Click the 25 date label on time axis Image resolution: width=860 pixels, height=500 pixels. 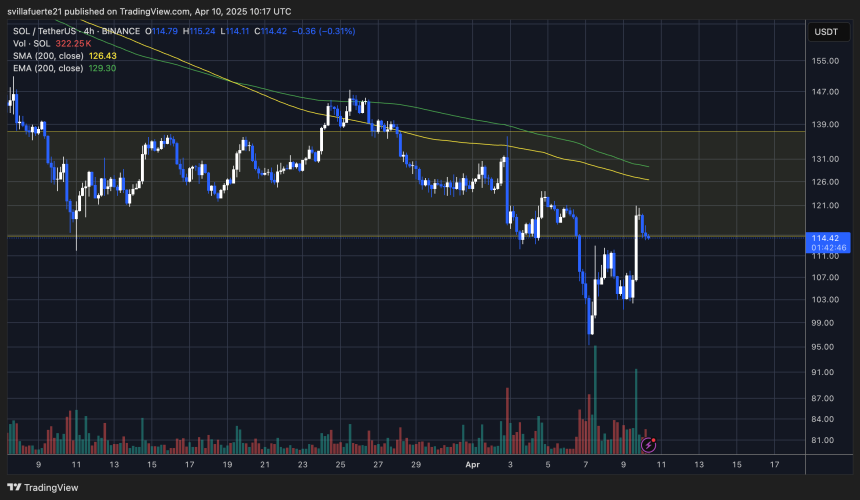pyautogui.click(x=340, y=465)
